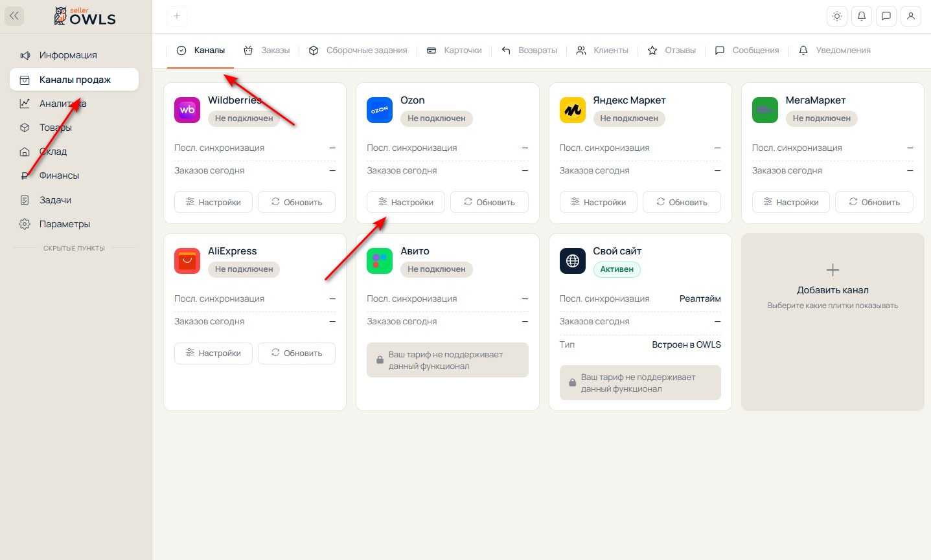
Task: Click the Яндекс Маркет logo icon
Action: click(573, 110)
